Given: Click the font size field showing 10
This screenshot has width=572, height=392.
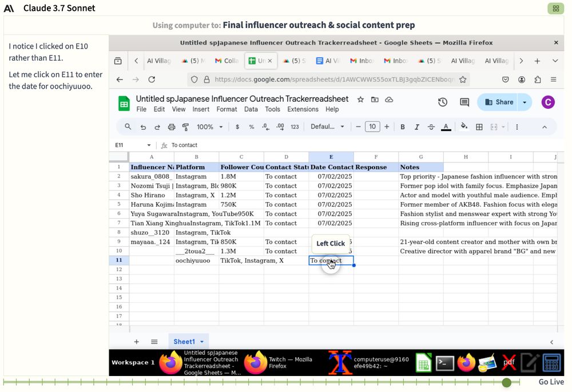Looking at the screenshot, I should click(372, 126).
